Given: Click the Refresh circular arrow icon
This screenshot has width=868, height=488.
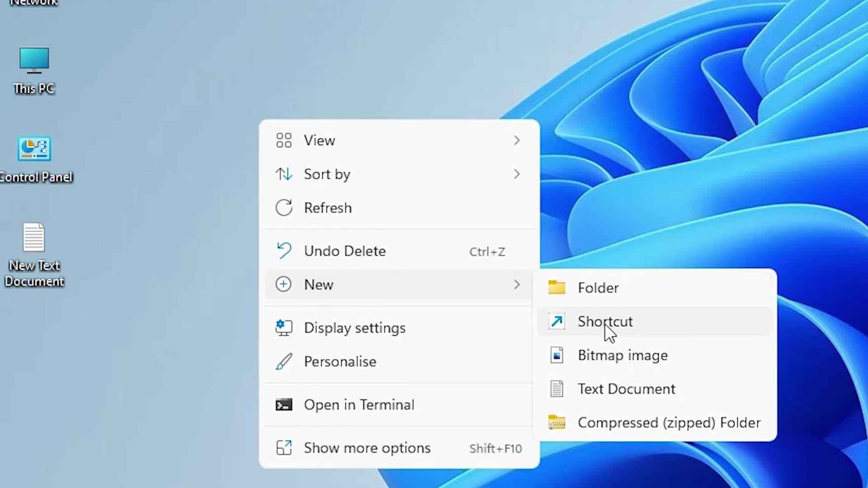Looking at the screenshot, I should point(284,207).
